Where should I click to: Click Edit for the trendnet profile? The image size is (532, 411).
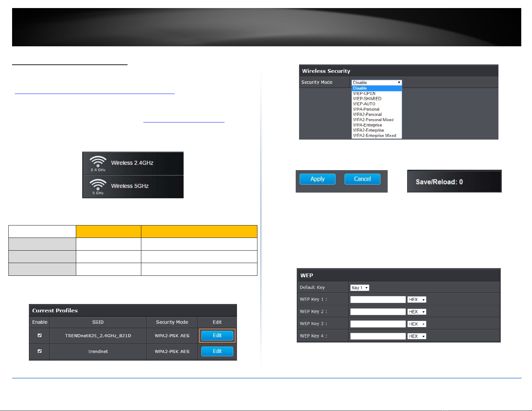(217, 351)
